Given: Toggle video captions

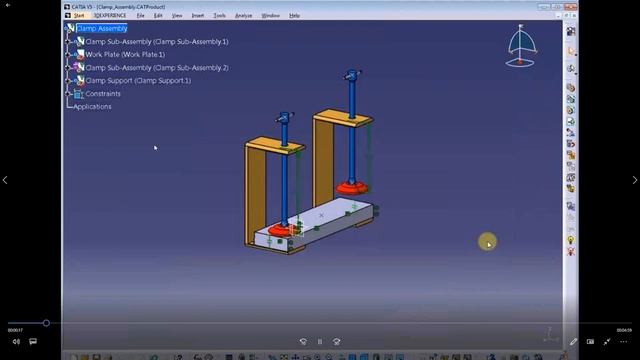Looking at the screenshot, I should click(x=33, y=341).
